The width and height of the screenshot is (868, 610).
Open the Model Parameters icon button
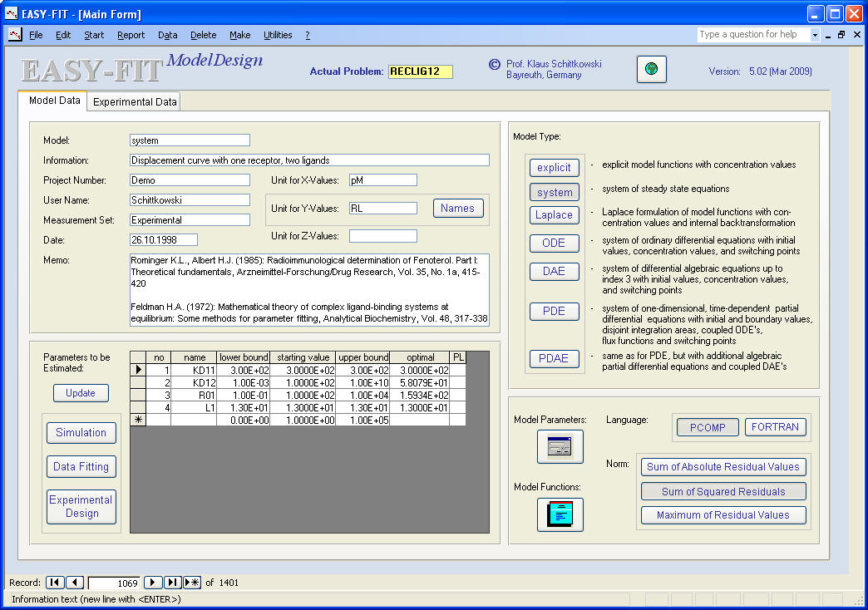tap(560, 447)
